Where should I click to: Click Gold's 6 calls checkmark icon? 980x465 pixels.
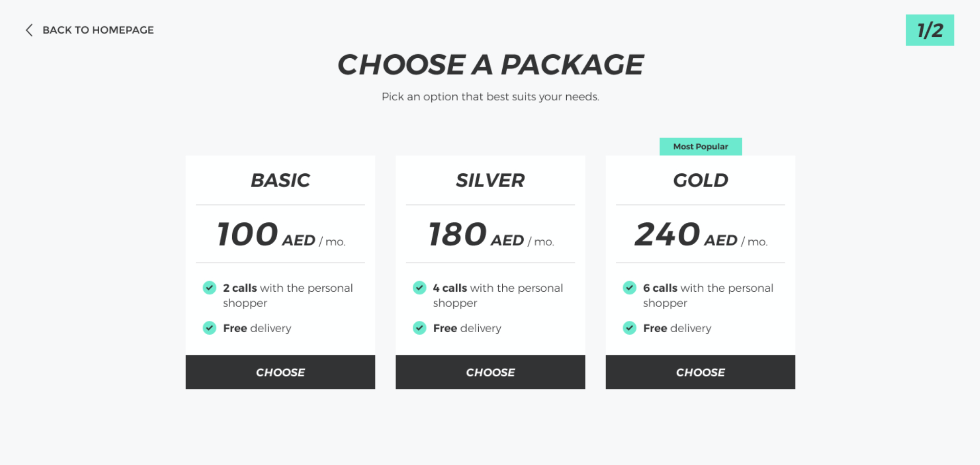pyautogui.click(x=630, y=288)
